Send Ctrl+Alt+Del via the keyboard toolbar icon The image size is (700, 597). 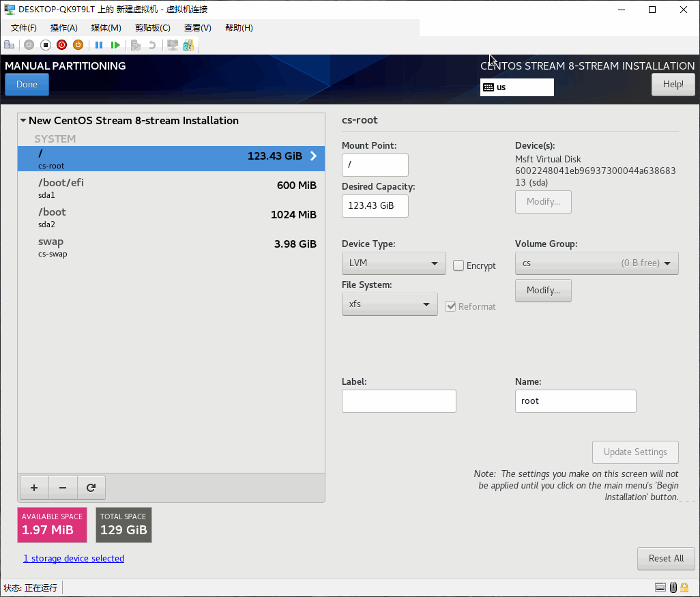click(x=9, y=44)
